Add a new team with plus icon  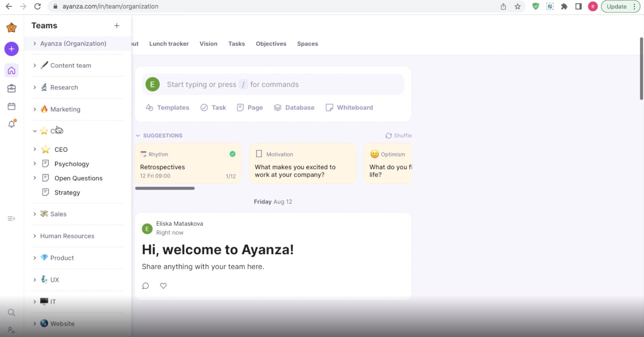pyautogui.click(x=117, y=26)
